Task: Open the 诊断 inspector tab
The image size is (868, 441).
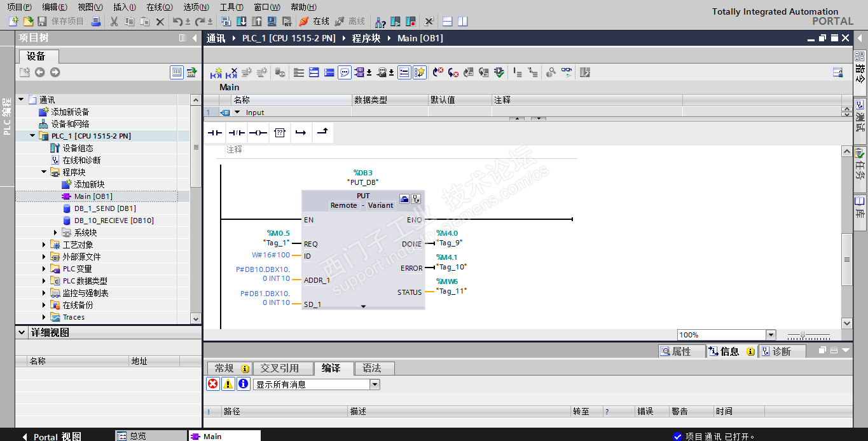Action: (782, 351)
